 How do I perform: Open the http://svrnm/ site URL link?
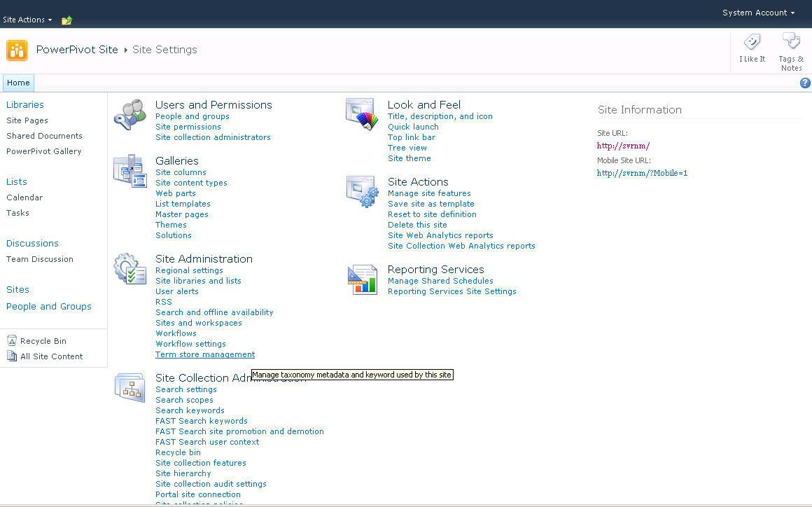[x=624, y=146]
